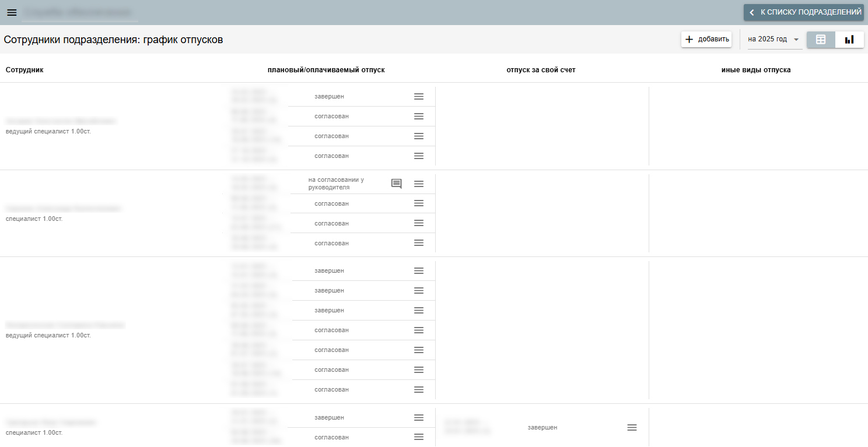The height and width of the screenshot is (447, 868).
Task: Click 'иные виды отпуска' column header
Action: coord(756,70)
